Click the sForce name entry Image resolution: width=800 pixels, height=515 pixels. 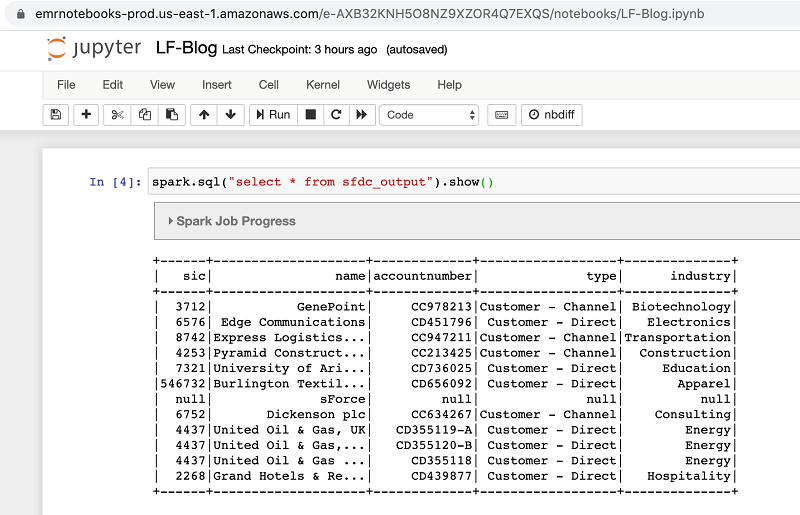tap(342, 399)
